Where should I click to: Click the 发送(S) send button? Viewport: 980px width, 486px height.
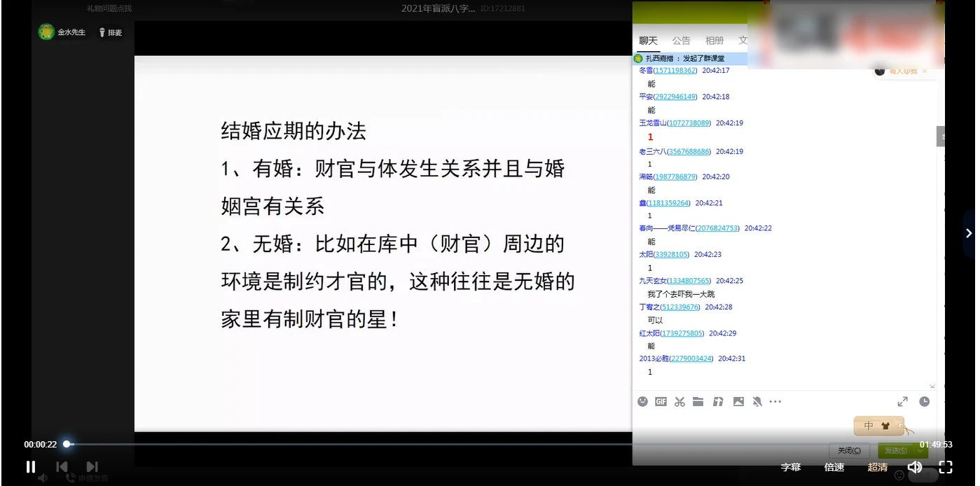point(896,450)
